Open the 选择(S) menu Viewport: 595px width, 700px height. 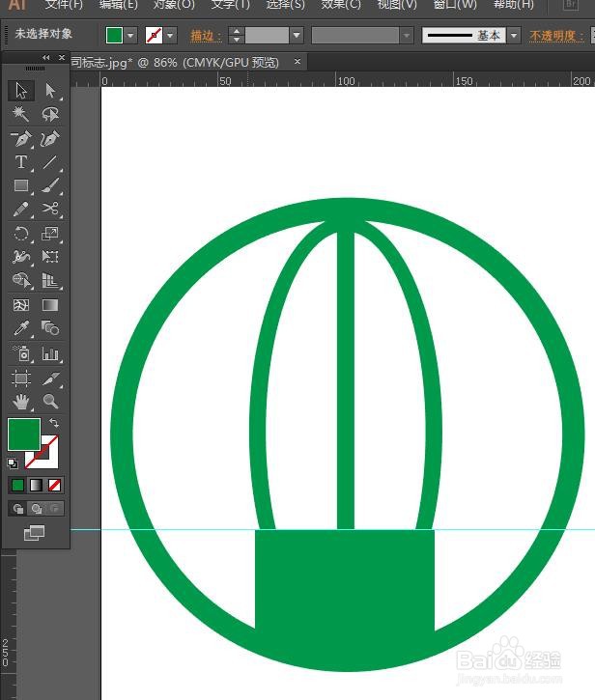286,5
